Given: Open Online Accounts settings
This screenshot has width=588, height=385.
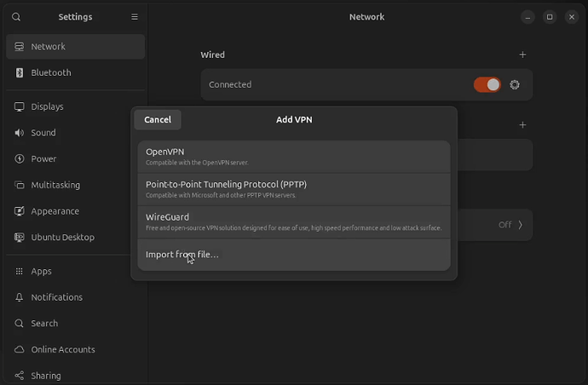Looking at the screenshot, I should pyautogui.click(x=63, y=349).
